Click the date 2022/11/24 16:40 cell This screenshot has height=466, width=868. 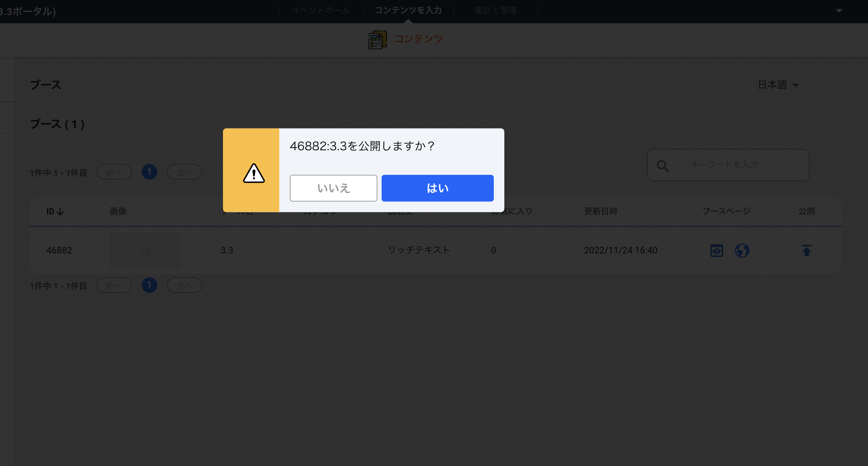(x=621, y=250)
